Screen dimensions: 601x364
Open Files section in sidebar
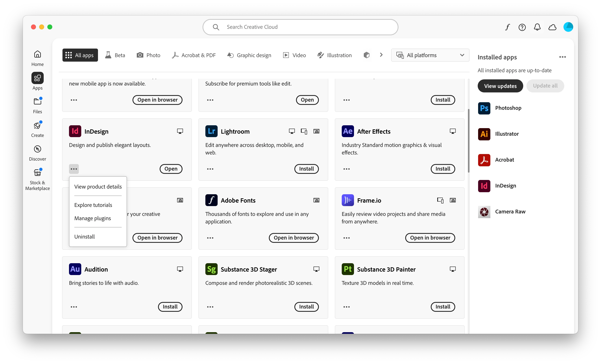(x=37, y=105)
